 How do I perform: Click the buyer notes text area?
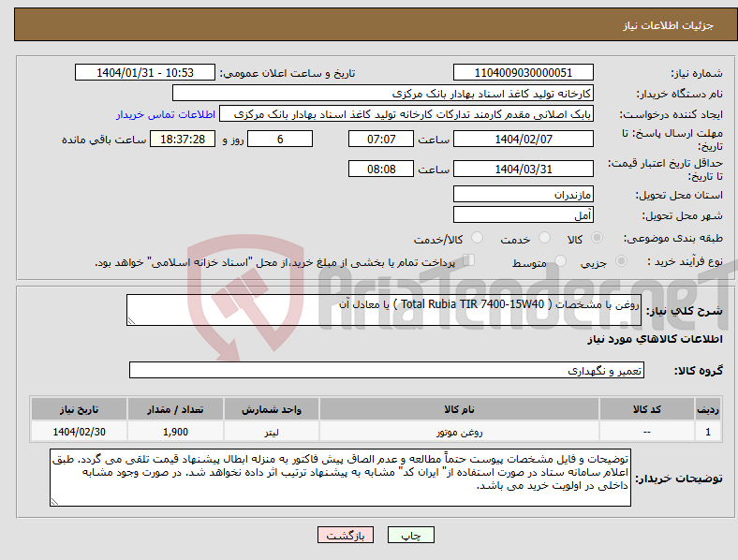click(x=340, y=478)
